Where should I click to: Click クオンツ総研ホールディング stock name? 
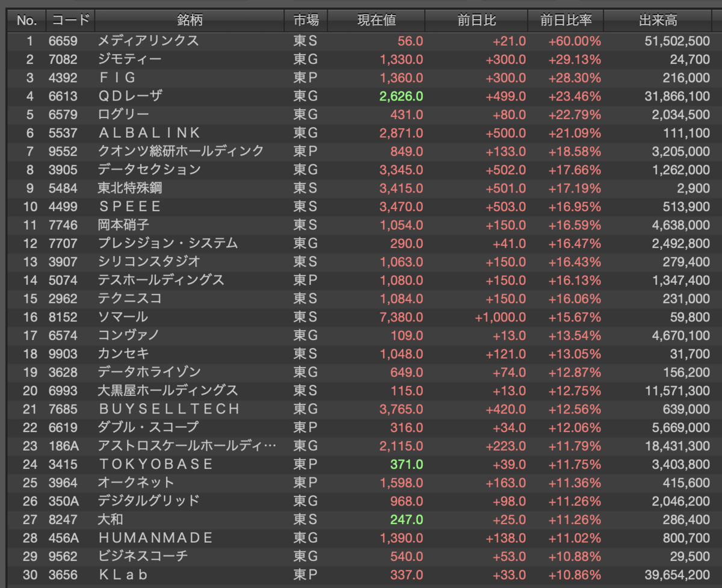click(180, 151)
